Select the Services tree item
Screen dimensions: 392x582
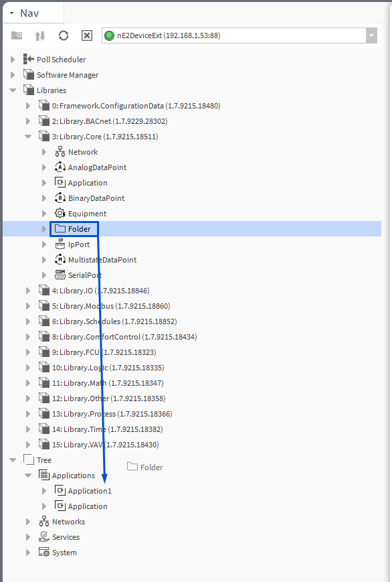pyautogui.click(x=66, y=537)
